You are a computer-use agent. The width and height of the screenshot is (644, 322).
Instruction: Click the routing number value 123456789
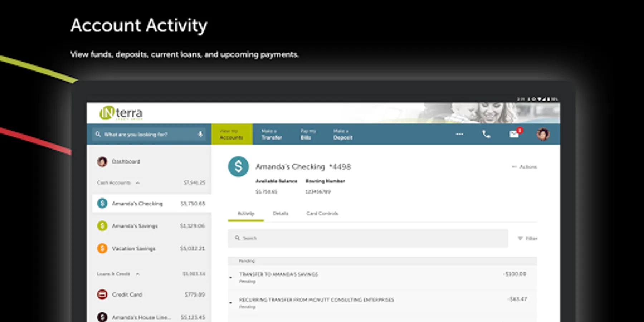(x=318, y=192)
